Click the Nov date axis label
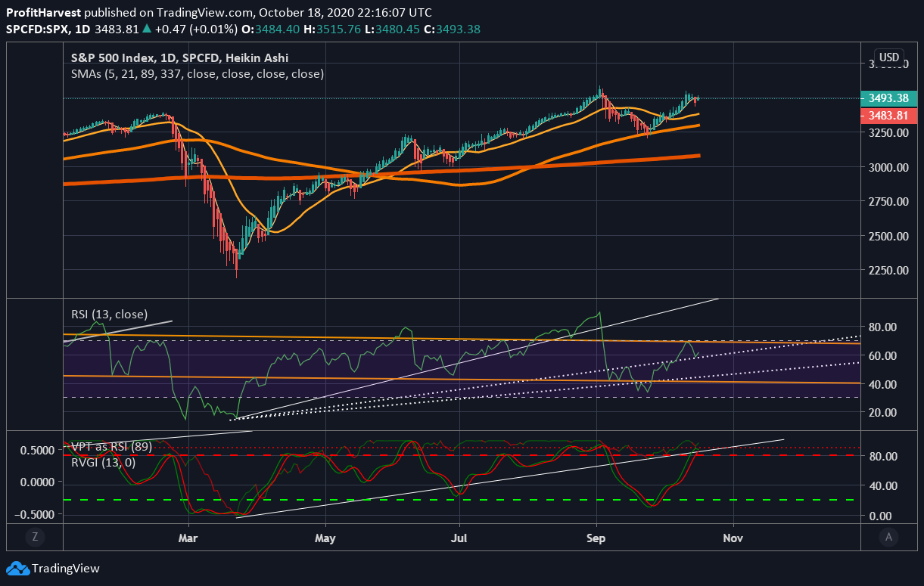This screenshot has width=924, height=586. pos(733,537)
